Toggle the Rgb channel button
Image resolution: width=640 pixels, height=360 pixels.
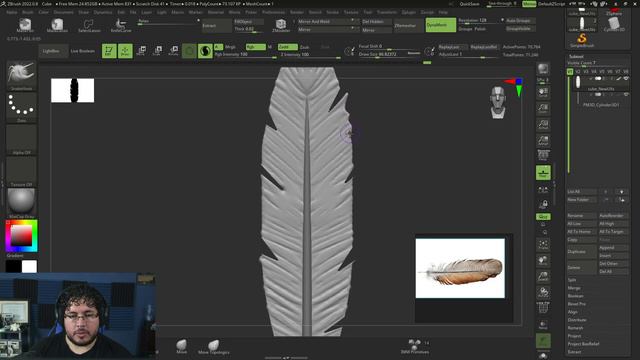coord(256,47)
